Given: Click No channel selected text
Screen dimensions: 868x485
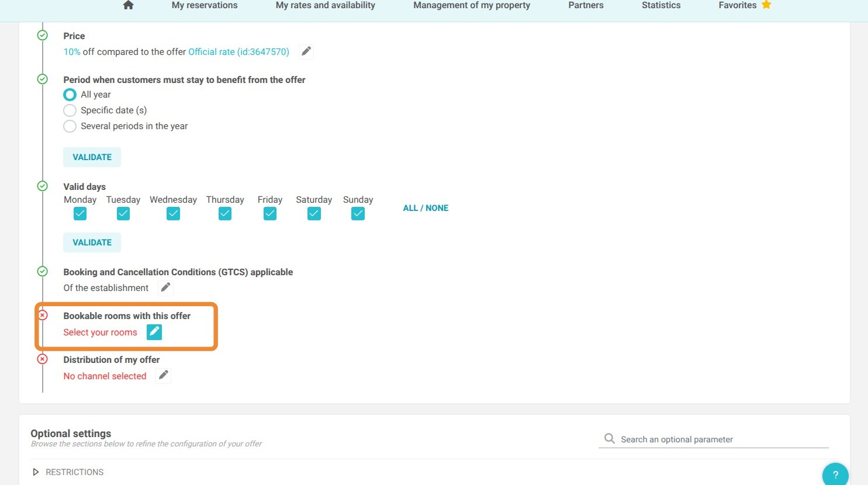Looking at the screenshot, I should point(105,376).
